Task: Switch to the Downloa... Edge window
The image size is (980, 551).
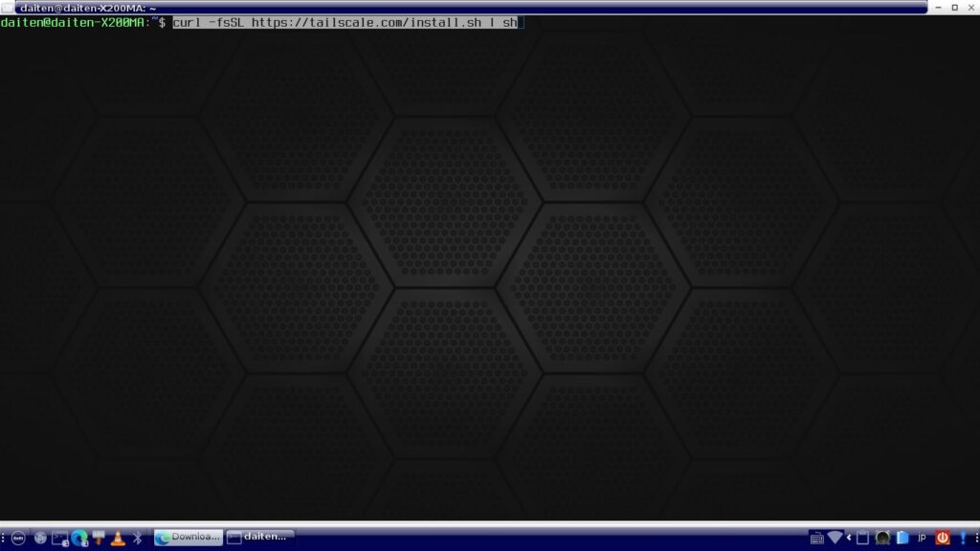Action: (189, 538)
